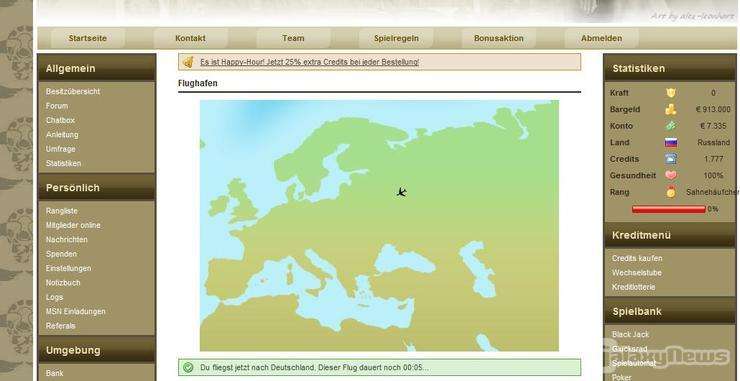Open the Nachrichten link
This screenshot has width=740, height=381.
coord(66,239)
